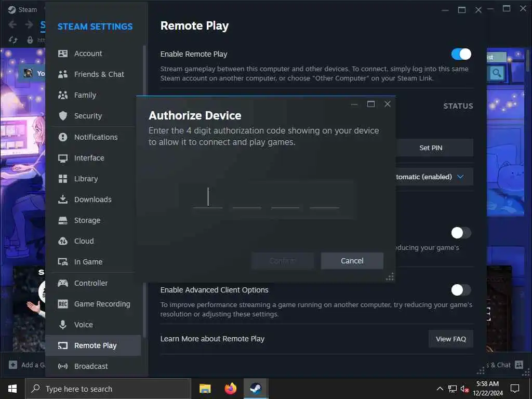Open the Downloads settings category
This screenshot has height=399, width=532.
point(94,199)
